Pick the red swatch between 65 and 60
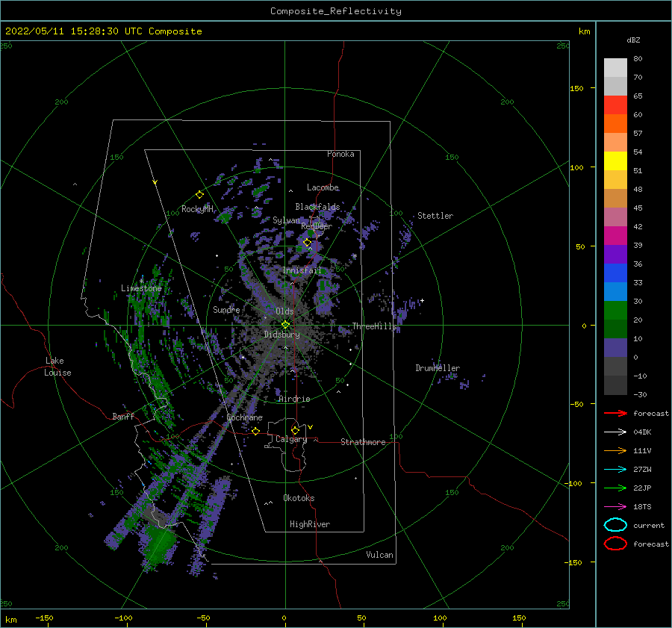This screenshot has width=672, height=628. pyautogui.click(x=615, y=105)
